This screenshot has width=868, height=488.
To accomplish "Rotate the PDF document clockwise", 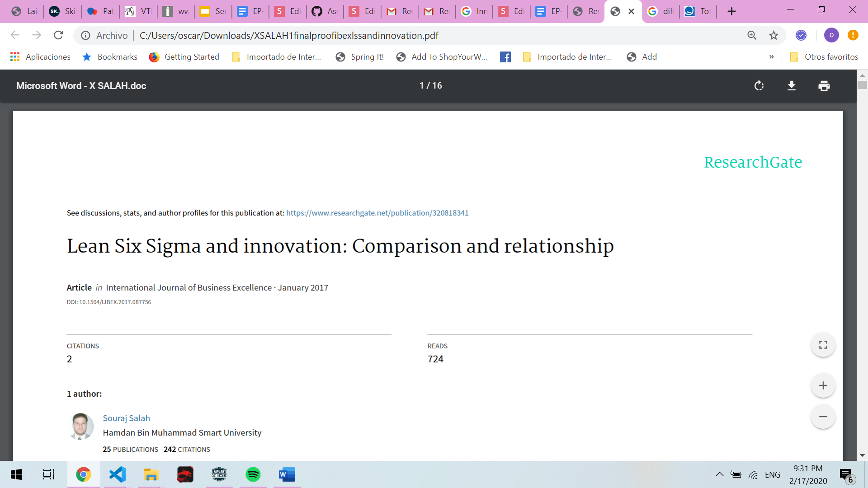I will [759, 86].
